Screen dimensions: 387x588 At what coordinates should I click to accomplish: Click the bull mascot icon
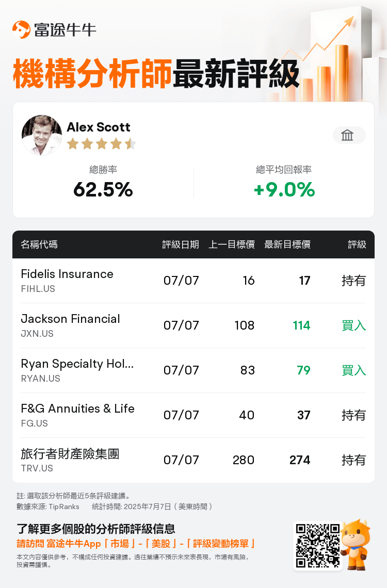(356, 544)
